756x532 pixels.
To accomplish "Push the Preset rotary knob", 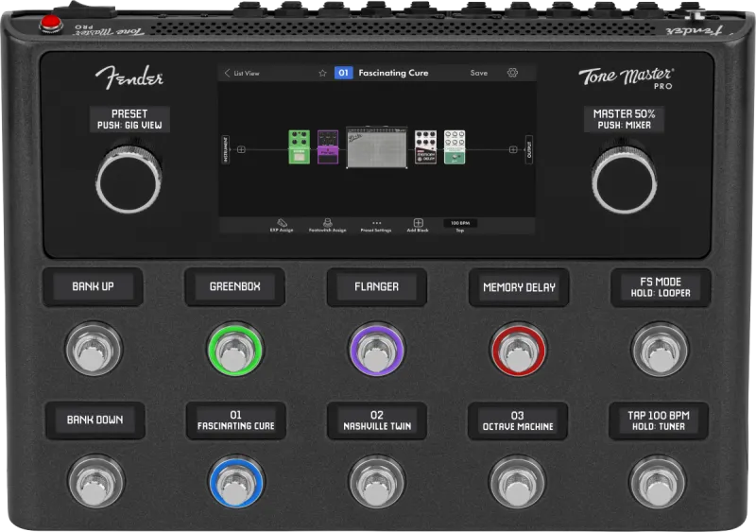I will point(129,180).
